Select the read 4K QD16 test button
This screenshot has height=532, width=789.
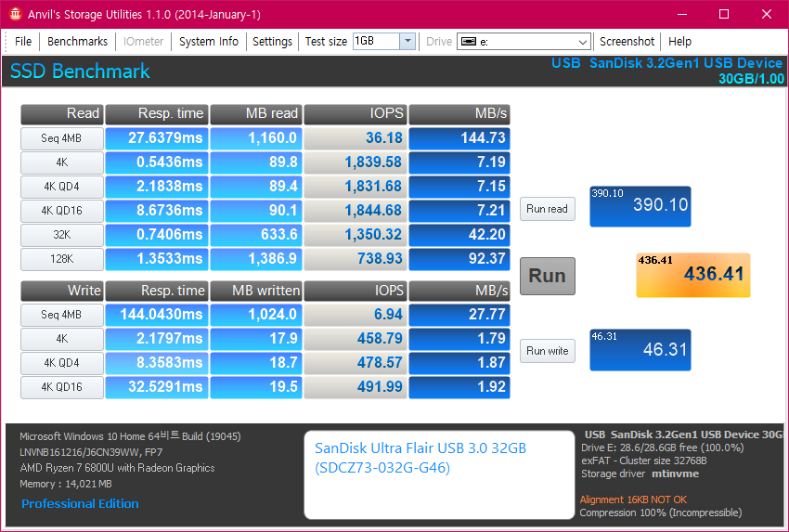pos(62,211)
